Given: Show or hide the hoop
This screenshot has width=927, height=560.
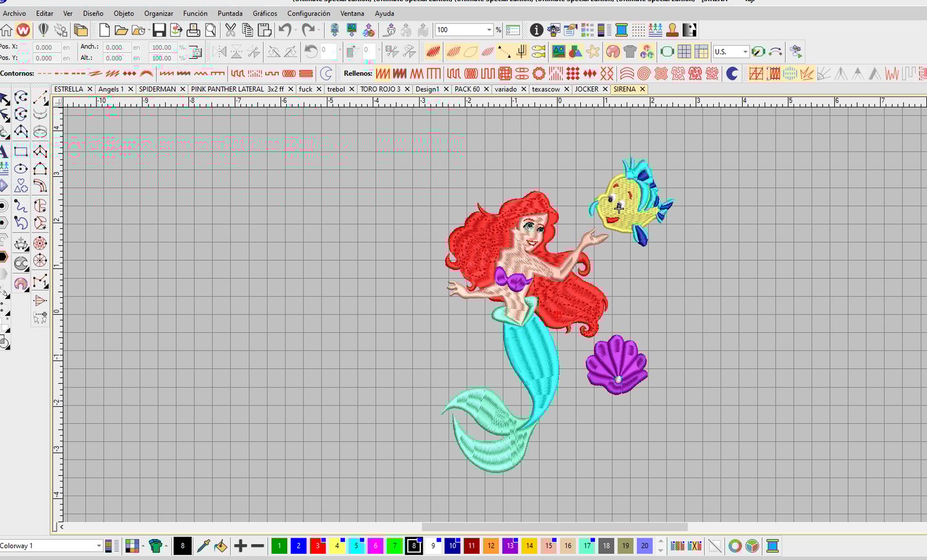Looking at the screenshot, I should [x=667, y=52].
